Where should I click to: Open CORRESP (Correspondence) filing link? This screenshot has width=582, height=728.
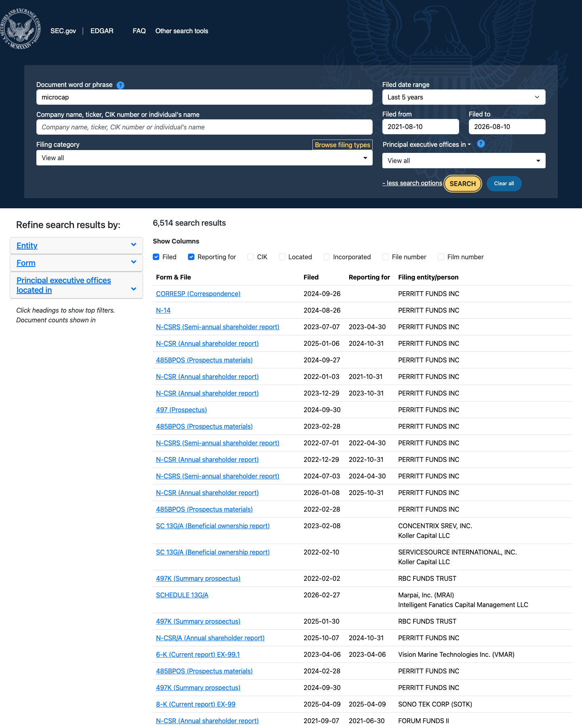pyautogui.click(x=198, y=294)
